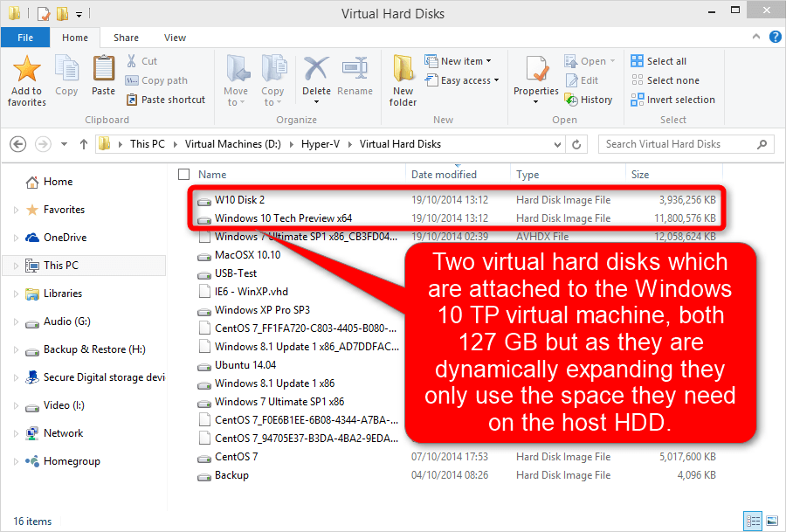Expand the Properties dropdown arrow
Screen dimensions: 786x532
(535, 102)
